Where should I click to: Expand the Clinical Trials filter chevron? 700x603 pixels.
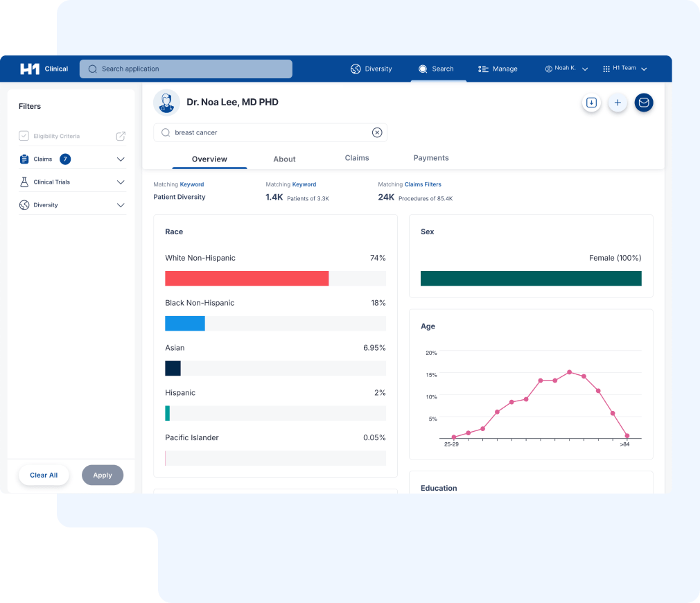[x=121, y=182]
